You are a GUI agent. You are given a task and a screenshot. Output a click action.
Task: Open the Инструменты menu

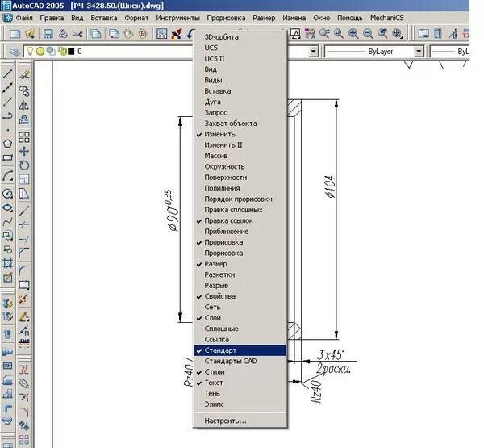(x=177, y=19)
